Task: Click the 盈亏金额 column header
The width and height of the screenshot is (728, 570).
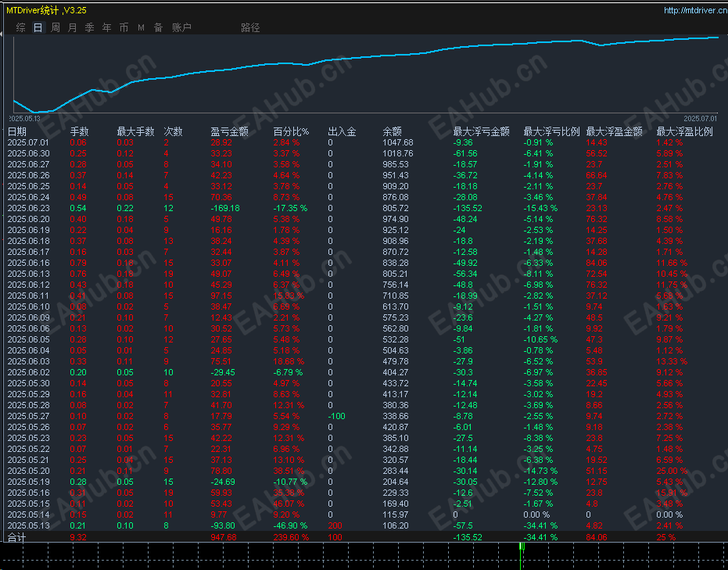Action: 229,132
